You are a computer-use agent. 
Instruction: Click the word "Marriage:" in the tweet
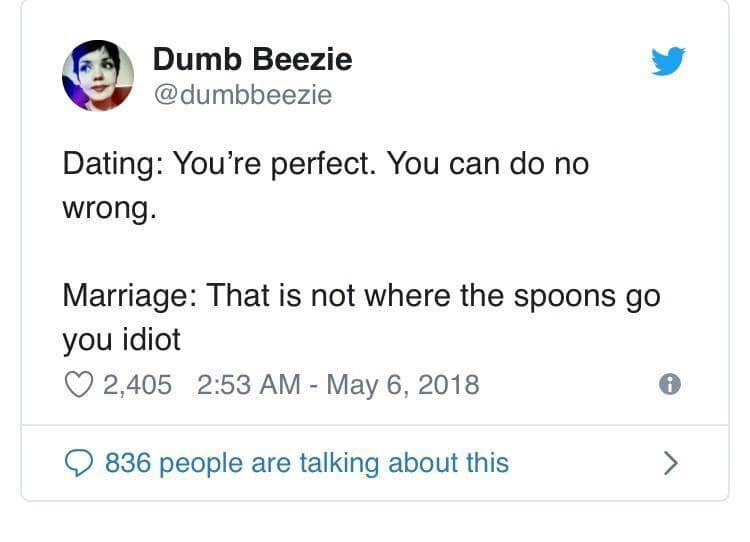[129, 296]
